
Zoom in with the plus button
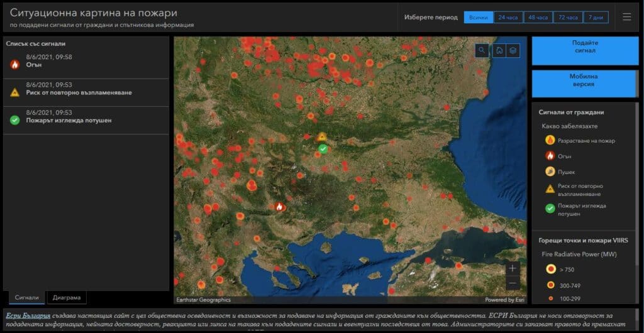click(513, 269)
